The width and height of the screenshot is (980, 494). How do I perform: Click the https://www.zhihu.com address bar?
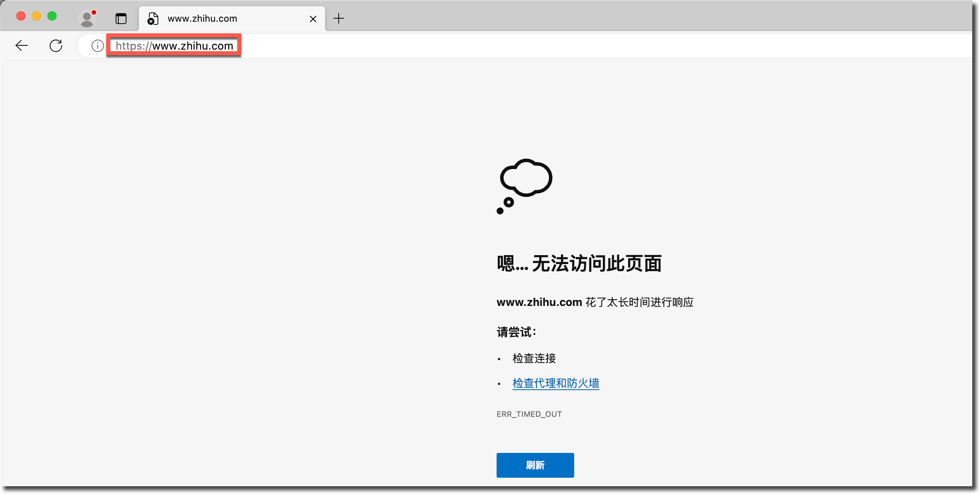tap(174, 46)
